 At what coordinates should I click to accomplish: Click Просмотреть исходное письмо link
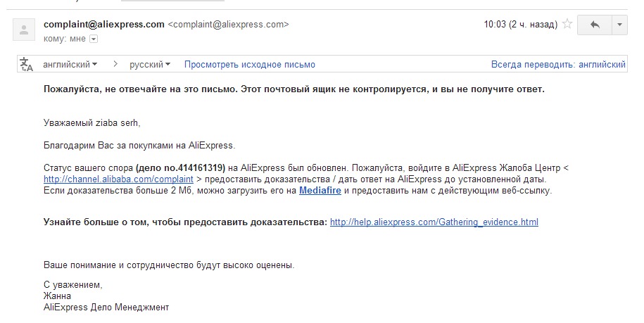[x=250, y=65]
